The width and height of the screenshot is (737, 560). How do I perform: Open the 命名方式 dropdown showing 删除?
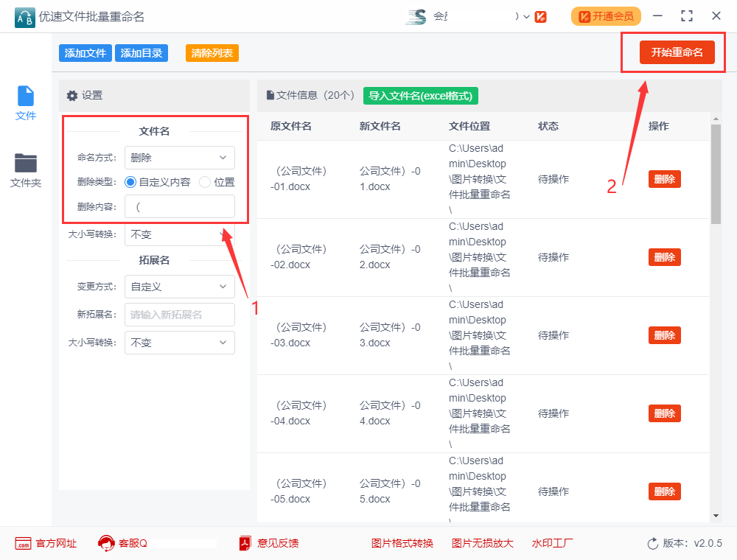[180, 158]
